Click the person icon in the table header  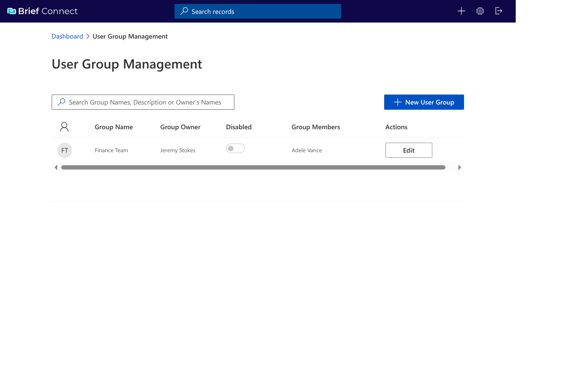[64, 127]
